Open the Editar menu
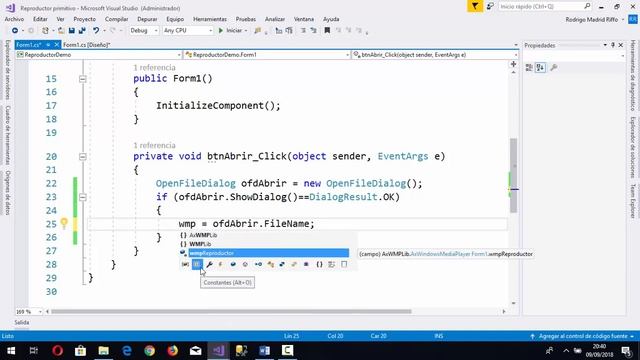Viewport: 640px width, 360px height. pos(40,19)
